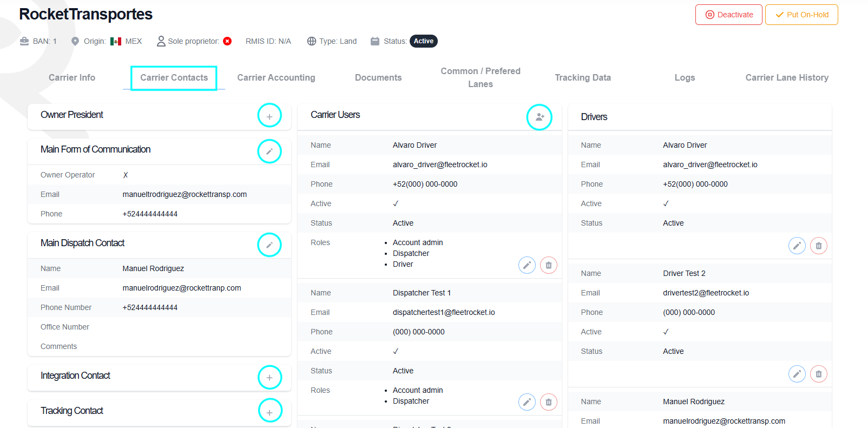
Task: Add an Integration Contact
Action: 269,377
